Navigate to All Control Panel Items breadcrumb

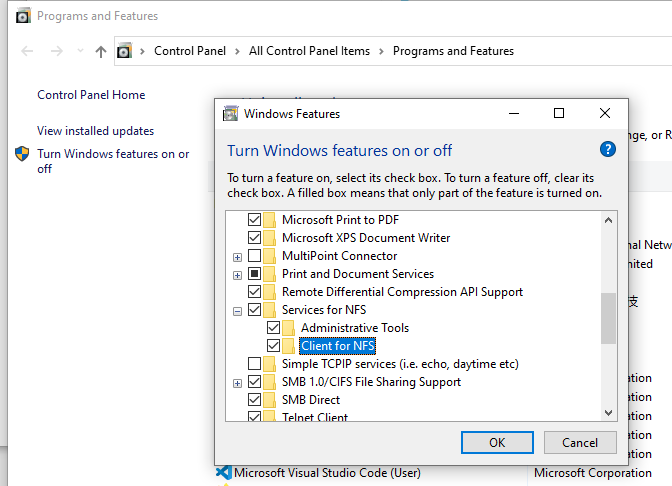pyautogui.click(x=309, y=51)
